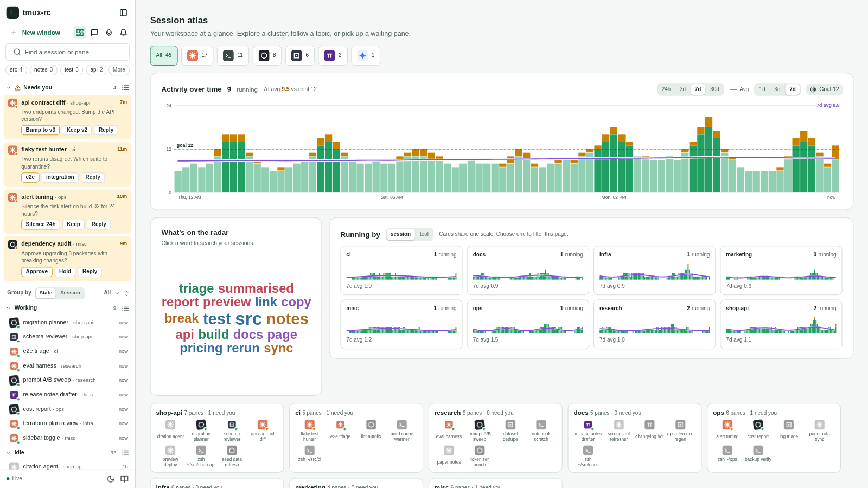Viewport: 868px width, 488px height.
Task: Click the Bump to v3 button
Action: tap(41, 130)
